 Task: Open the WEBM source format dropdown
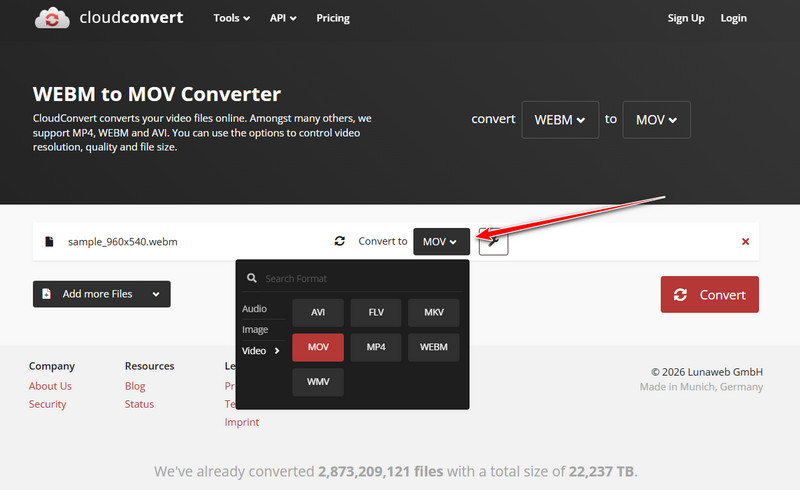point(560,119)
